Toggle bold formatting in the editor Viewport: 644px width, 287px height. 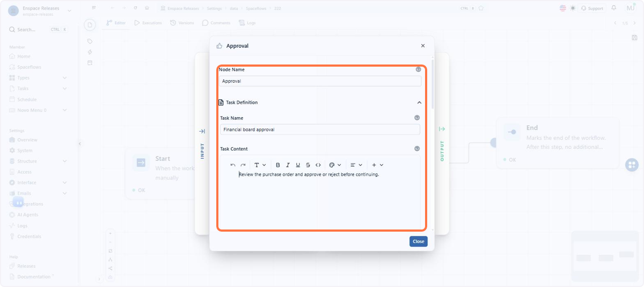[x=278, y=165]
